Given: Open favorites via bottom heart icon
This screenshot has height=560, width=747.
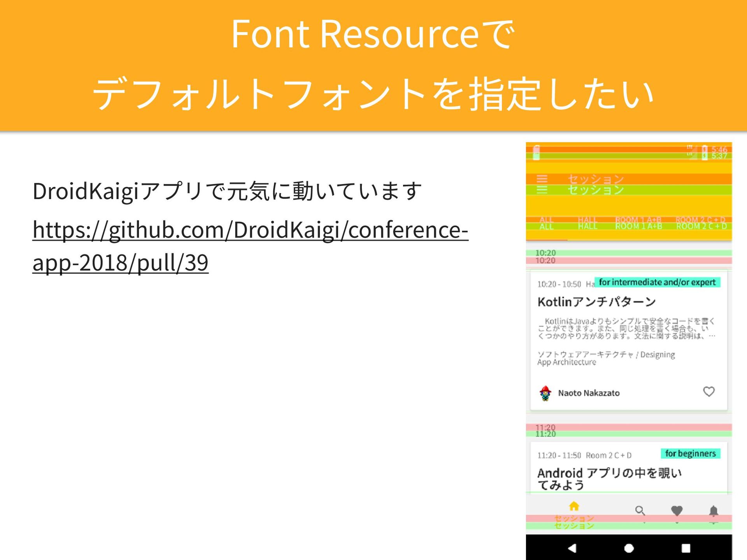Looking at the screenshot, I should (x=677, y=510).
